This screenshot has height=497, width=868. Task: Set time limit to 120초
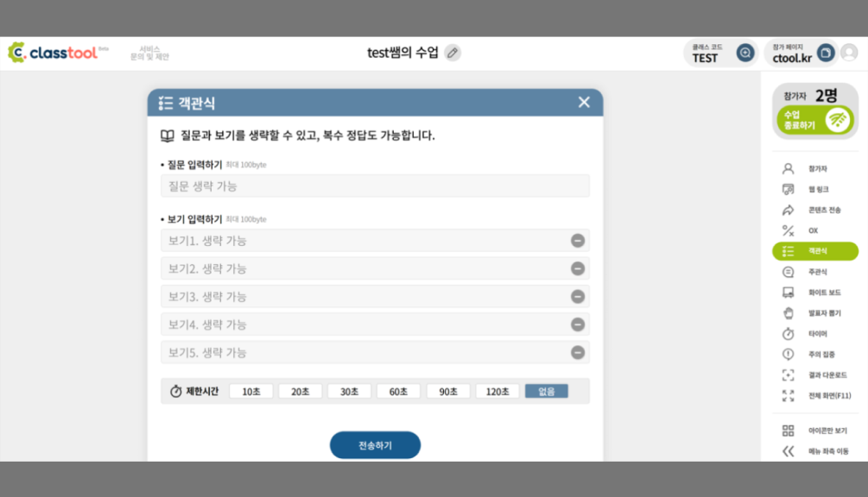[497, 392]
